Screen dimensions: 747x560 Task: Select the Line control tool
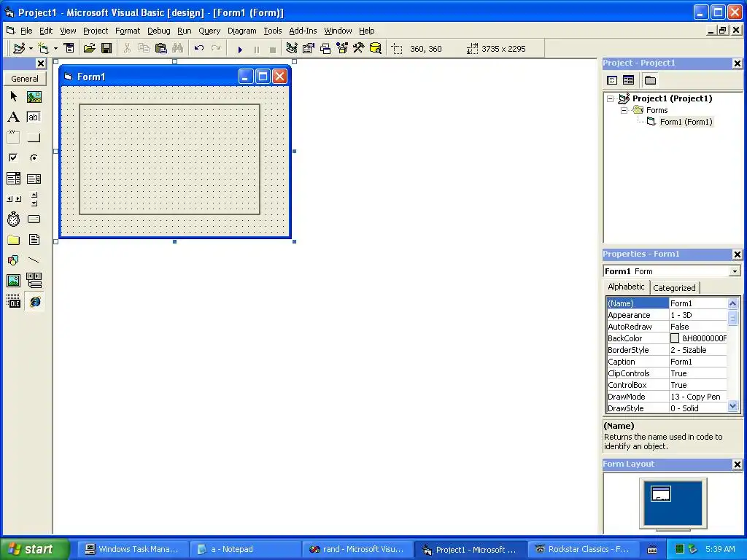(34, 260)
